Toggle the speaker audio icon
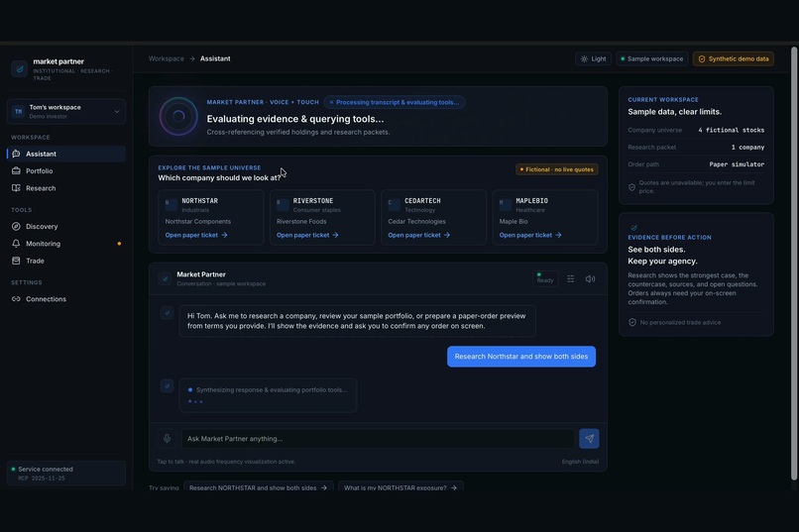This screenshot has width=799, height=532. point(590,279)
